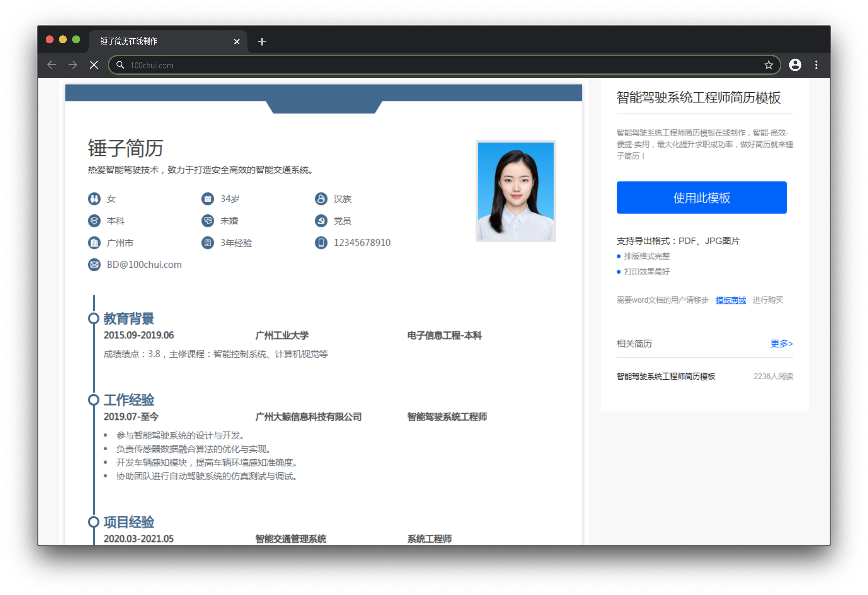
Task: Click the 使用此模板 button
Action: tap(701, 198)
